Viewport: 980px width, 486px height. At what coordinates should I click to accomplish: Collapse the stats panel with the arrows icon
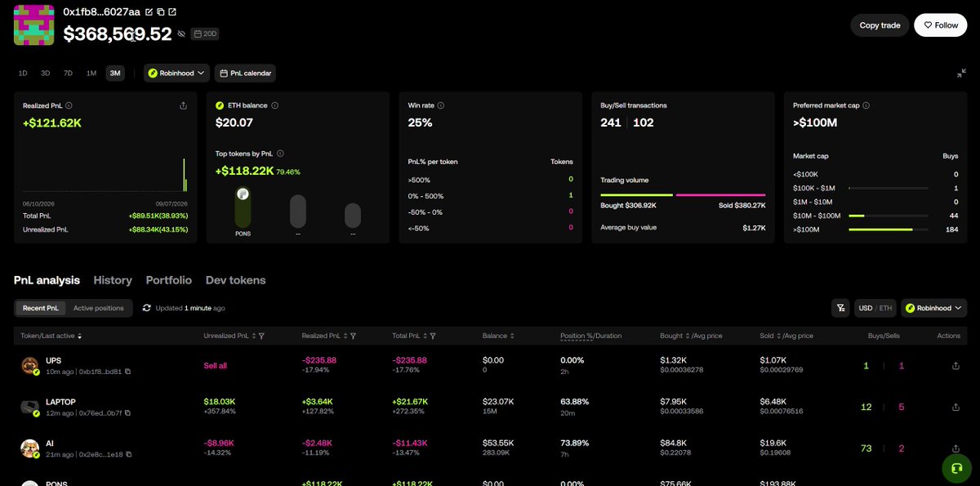pyautogui.click(x=961, y=74)
